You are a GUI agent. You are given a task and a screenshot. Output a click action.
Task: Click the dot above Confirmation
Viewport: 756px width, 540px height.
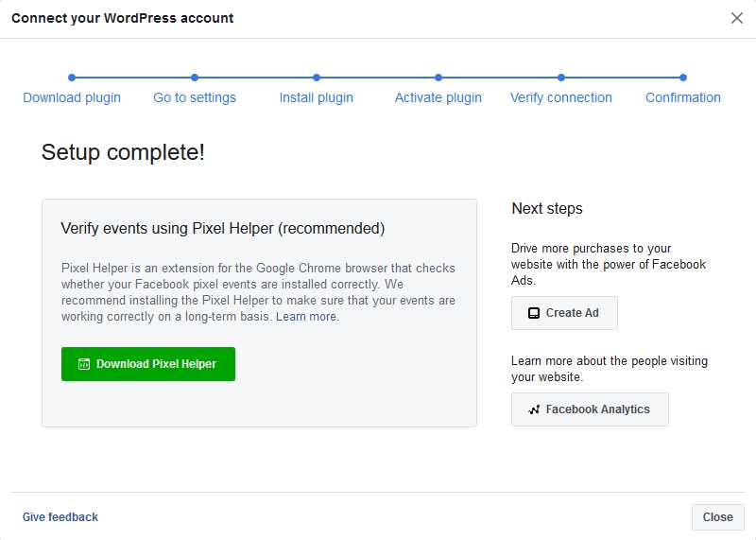[683, 78]
